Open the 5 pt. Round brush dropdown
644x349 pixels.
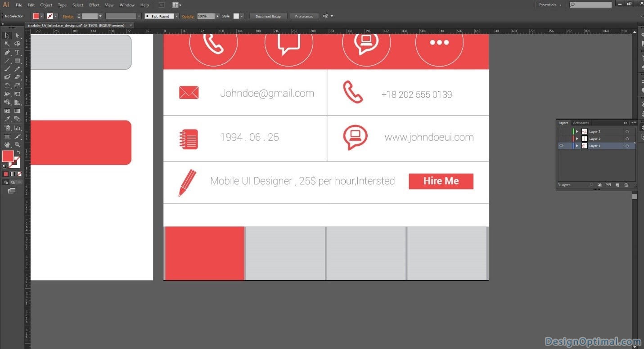[176, 16]
